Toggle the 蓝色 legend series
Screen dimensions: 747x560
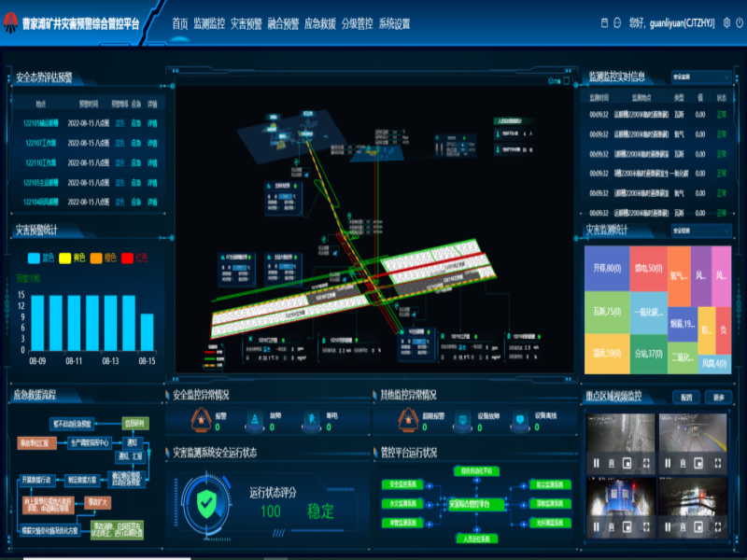(41, 259)
